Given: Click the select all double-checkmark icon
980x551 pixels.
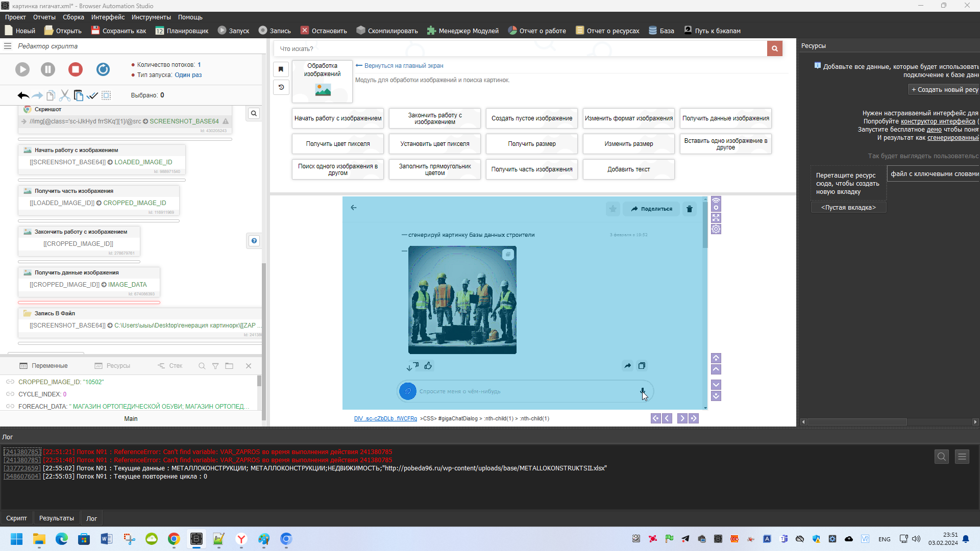Looking at the screenshot, I should tap(92, 95).
